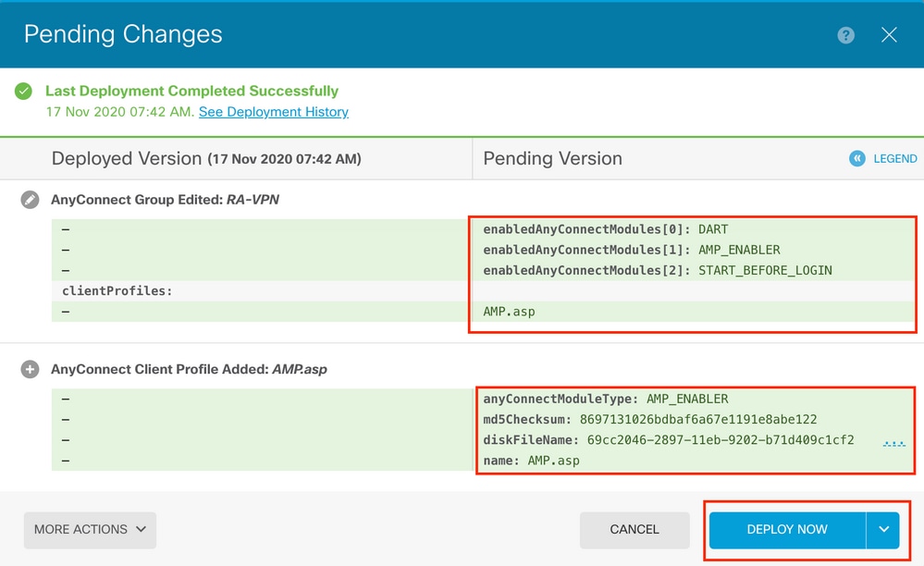924x566 pixels.
Task: Click the help question mark icon
Action: (845, 35)
